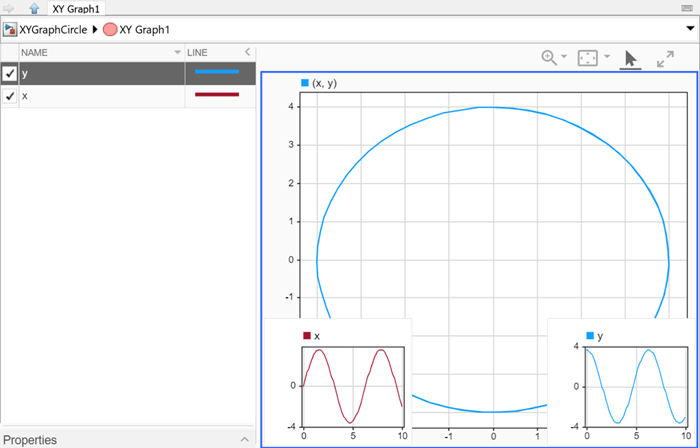Click the fit to view icon
The image size is (700, 448).
pos(588,58)
